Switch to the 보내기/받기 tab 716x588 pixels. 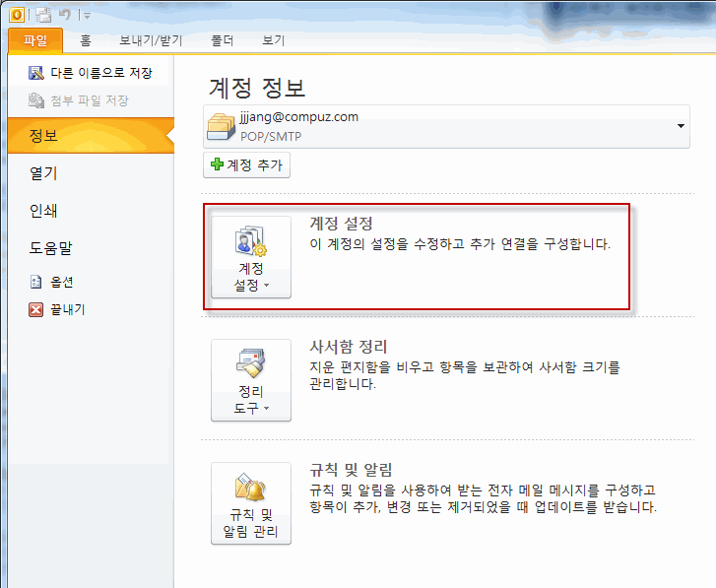(151, 40)
